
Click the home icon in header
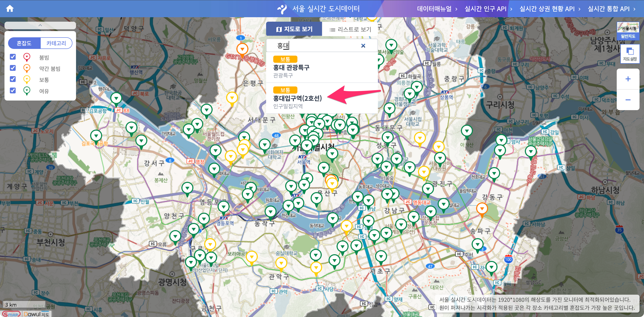pos(10,8)
